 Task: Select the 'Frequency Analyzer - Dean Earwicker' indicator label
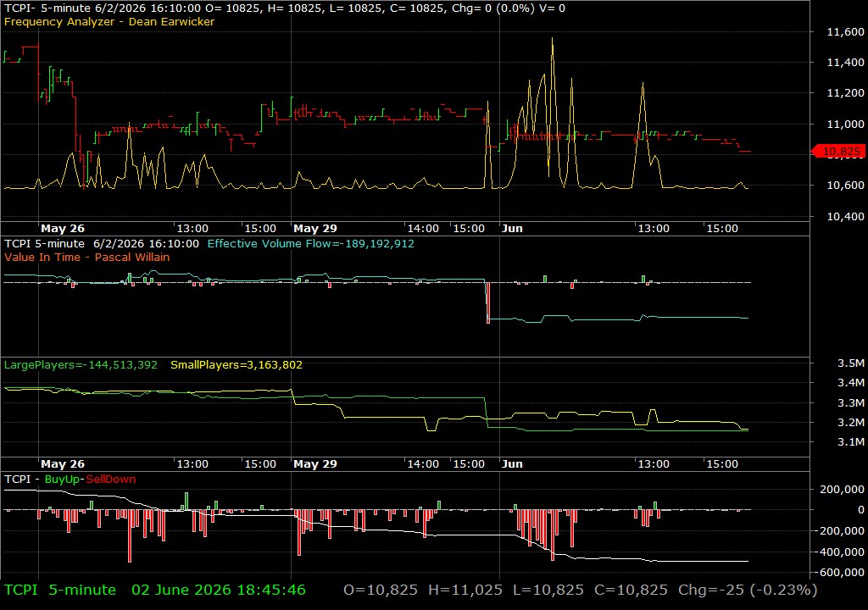[109, 21]
